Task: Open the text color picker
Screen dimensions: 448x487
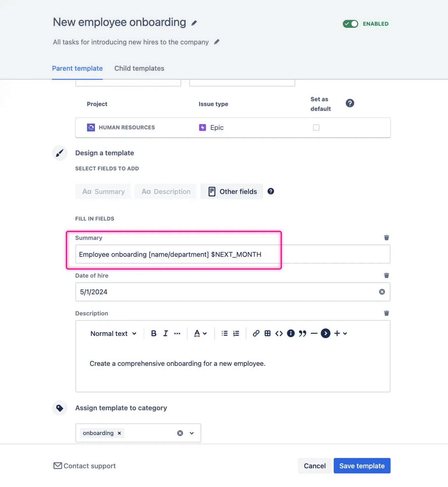Action: pyautogui.click(x=200, y=333)
